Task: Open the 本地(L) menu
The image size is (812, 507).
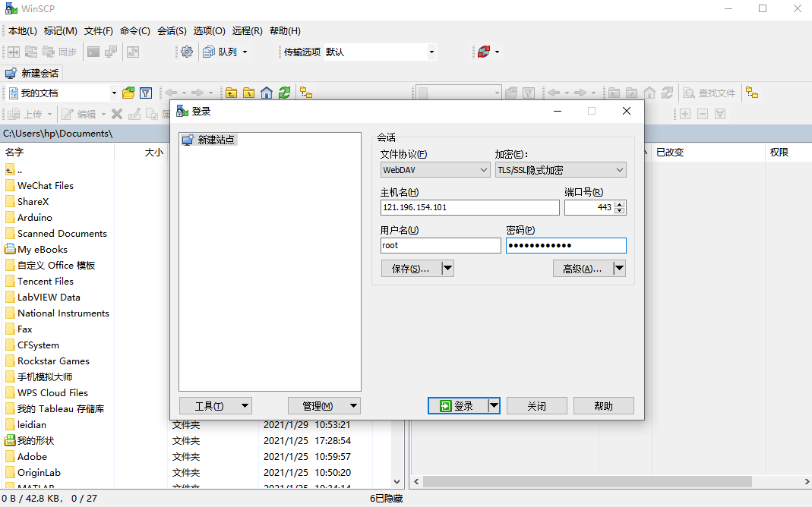Action: [22, 31]
